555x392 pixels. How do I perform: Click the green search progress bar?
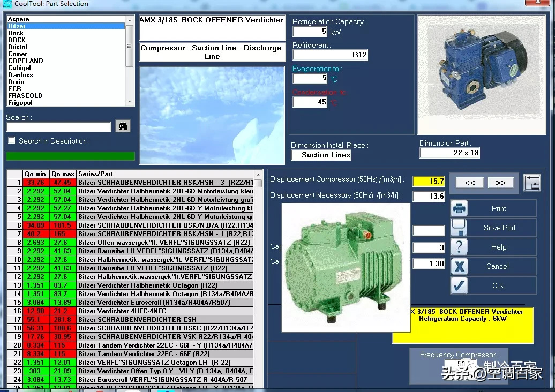(70, 156)
